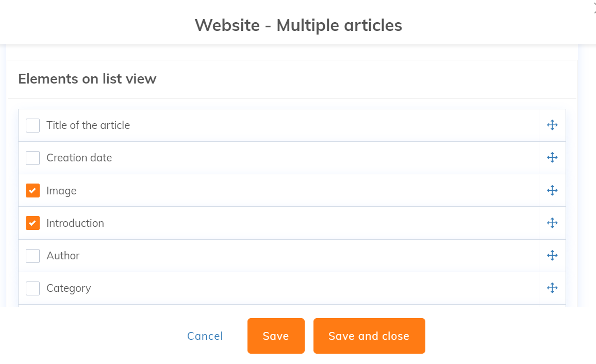Uncheck the Image checkbox
The width and height of the screenshot is (596, 364).
(x=33, y=191)
